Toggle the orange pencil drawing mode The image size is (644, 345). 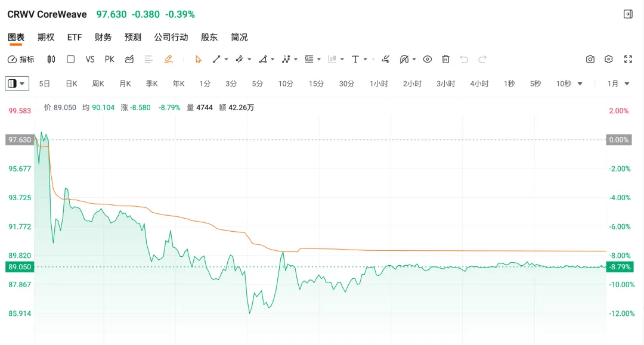pyautogui.click(x=168, y=60)
